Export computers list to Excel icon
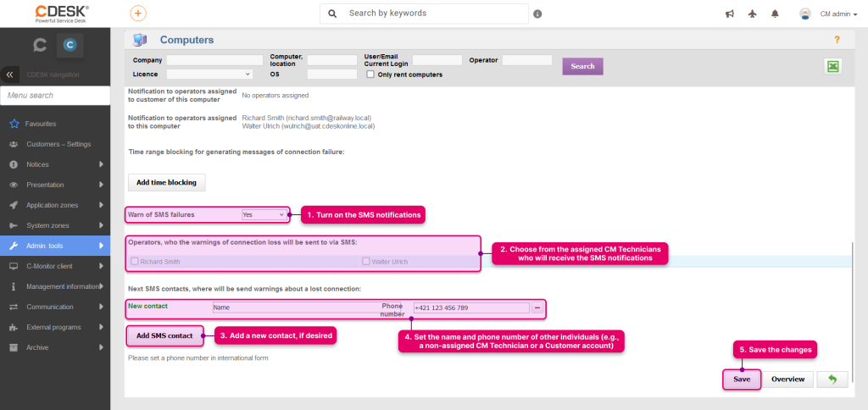868x410 pixels. [x=833, y=66]
